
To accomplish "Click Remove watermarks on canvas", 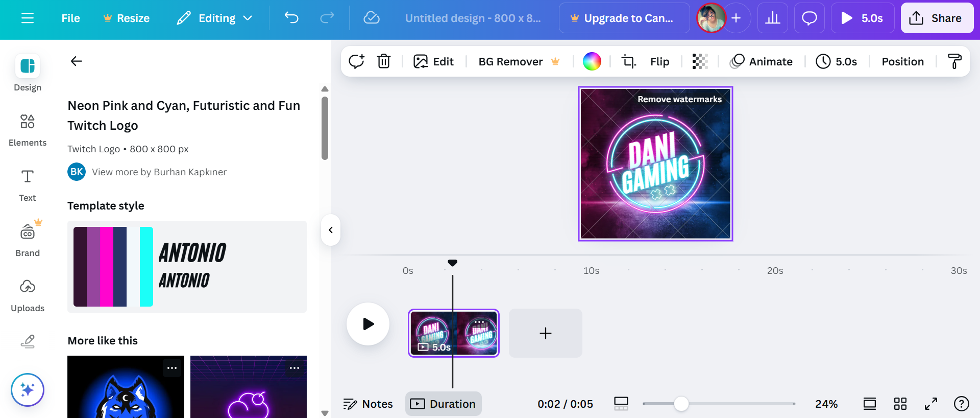I will 679,99.
